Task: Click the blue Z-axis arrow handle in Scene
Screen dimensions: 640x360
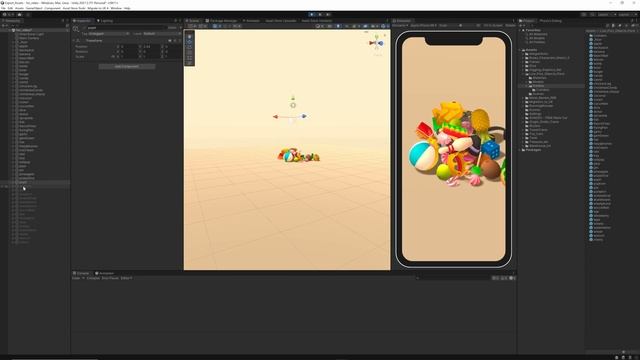Action: [x=304, y=116]
